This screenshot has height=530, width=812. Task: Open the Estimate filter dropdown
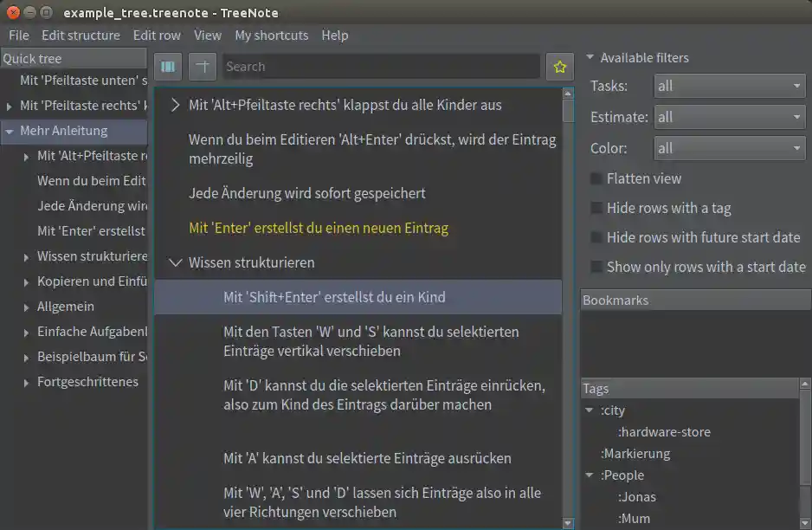click(727, 117)
